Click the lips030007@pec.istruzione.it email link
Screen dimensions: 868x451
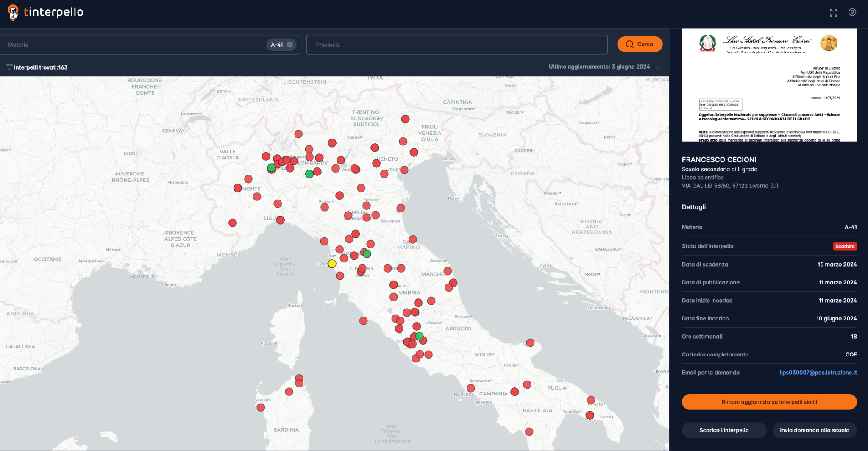click(x=818, y=373)
